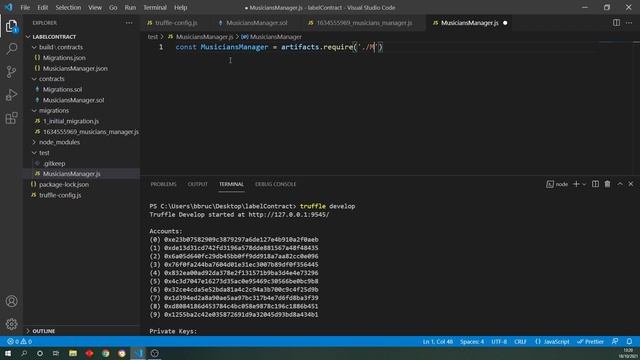Open the Explorer view in activity bar
Image resolution: width=640 pixels, height=360 pixels.
tap(11, 26)
